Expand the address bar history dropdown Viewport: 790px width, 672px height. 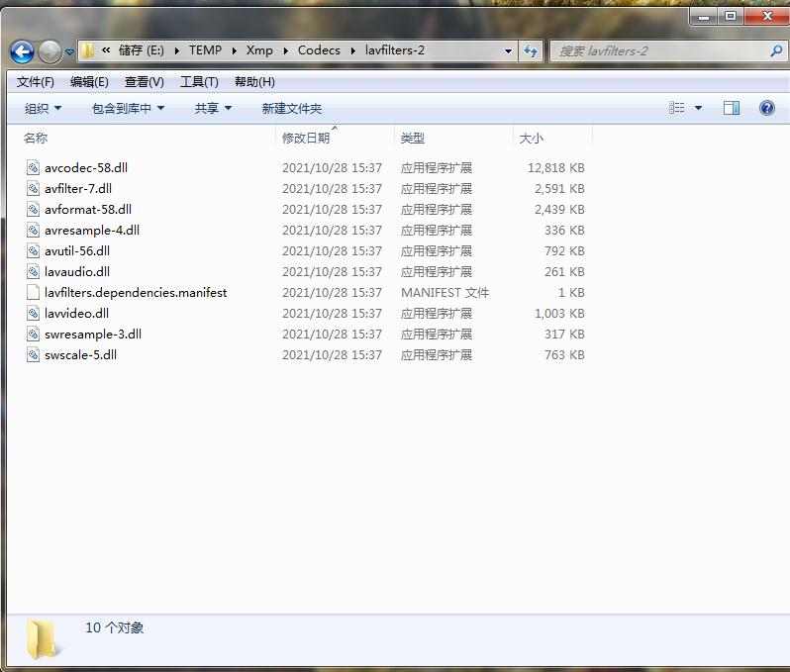click(508, 50)
